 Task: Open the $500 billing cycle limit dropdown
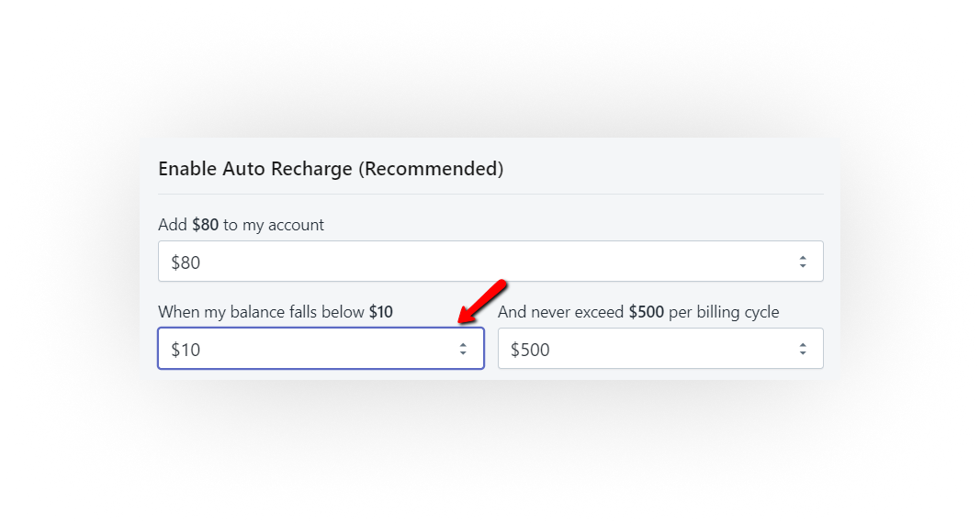pos(659,349)
